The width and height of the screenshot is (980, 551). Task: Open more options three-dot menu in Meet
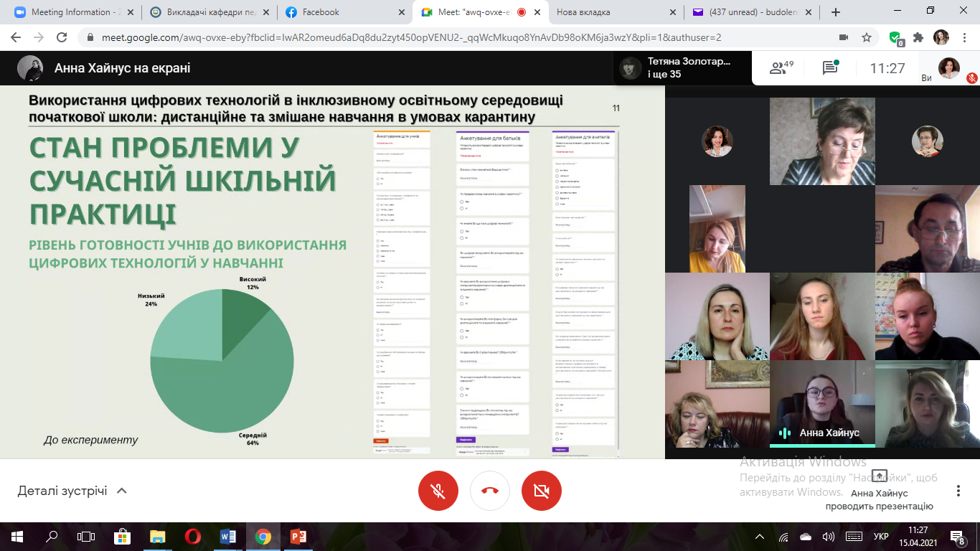point(958,491)
